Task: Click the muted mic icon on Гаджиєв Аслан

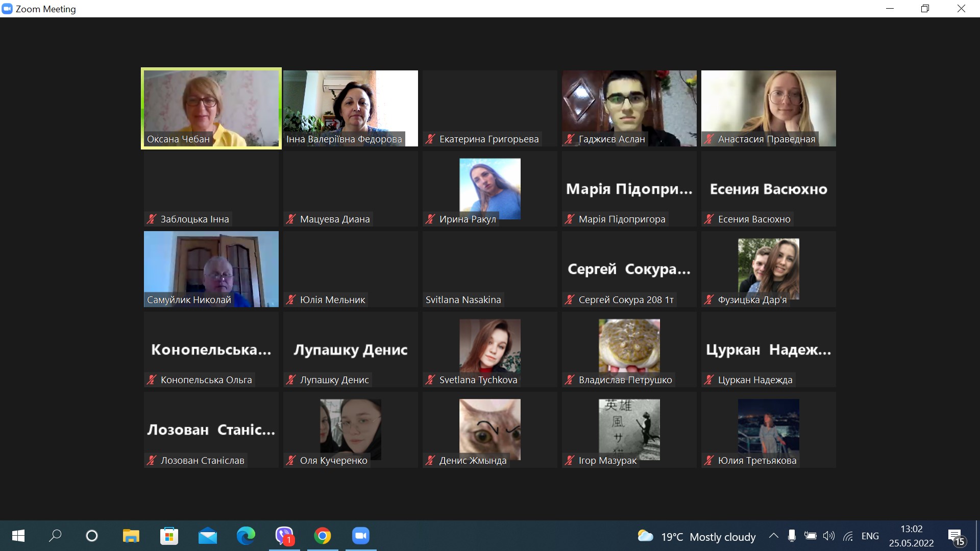Action: [x=570, y=139]
